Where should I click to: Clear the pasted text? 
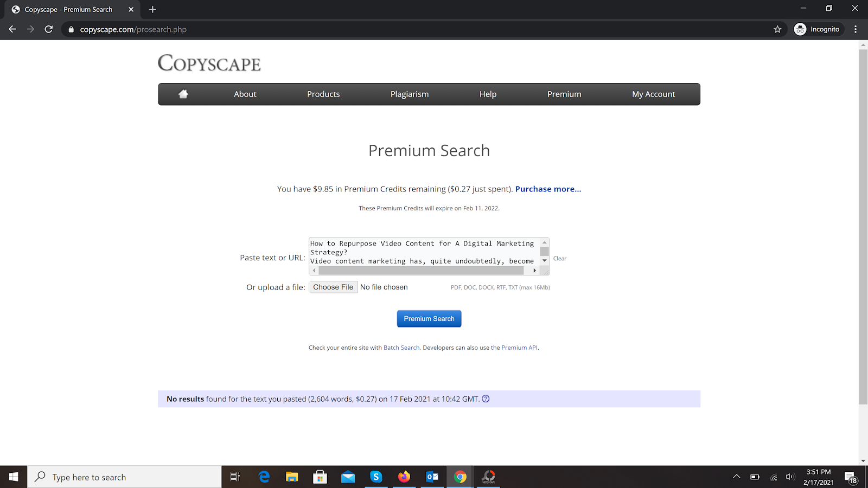(560, 259)
